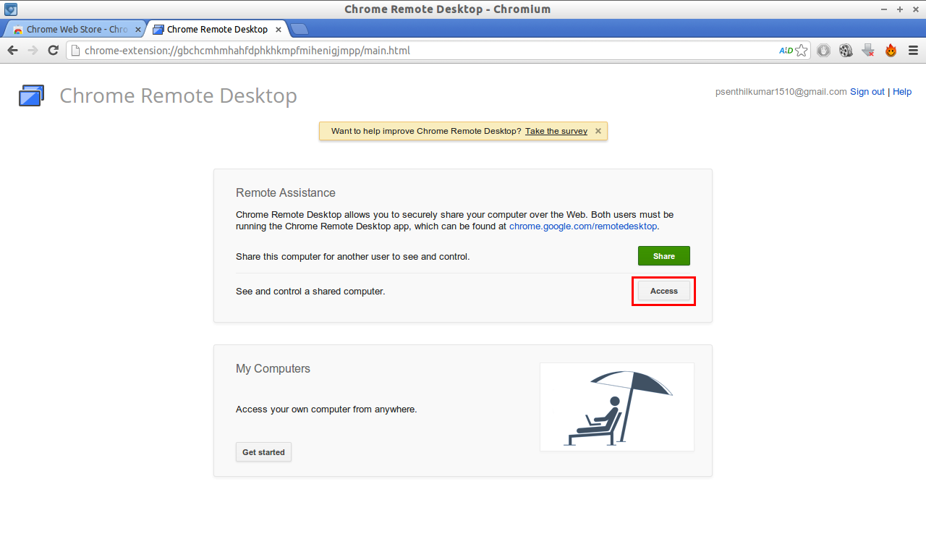
Task: Close the Chrome Web Store tab
Action: (138, 30)
